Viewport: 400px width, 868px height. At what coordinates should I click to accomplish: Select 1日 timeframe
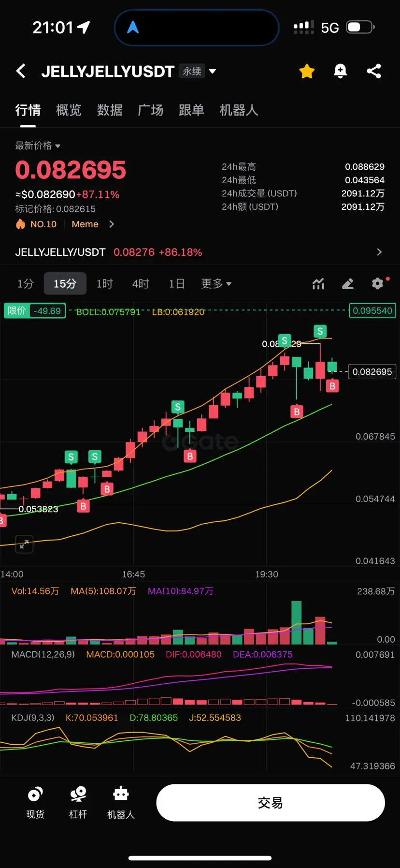[x=177, y=284]
